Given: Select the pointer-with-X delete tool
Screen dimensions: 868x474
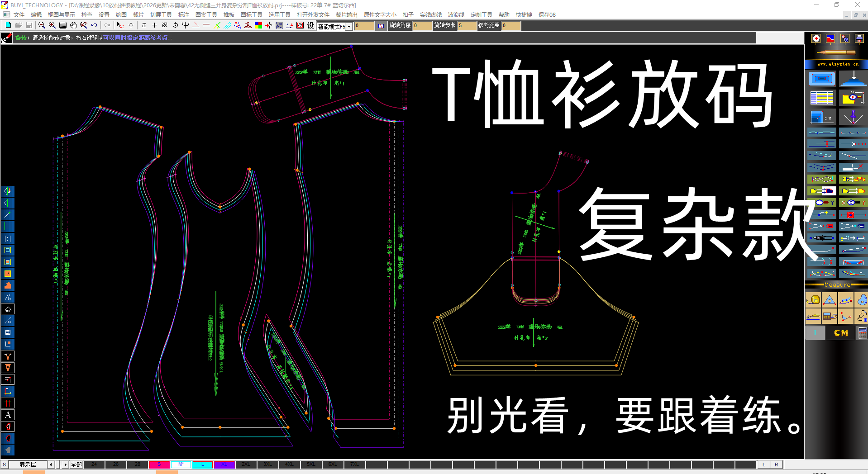Looking at the screenshot, I should point(120,25).
